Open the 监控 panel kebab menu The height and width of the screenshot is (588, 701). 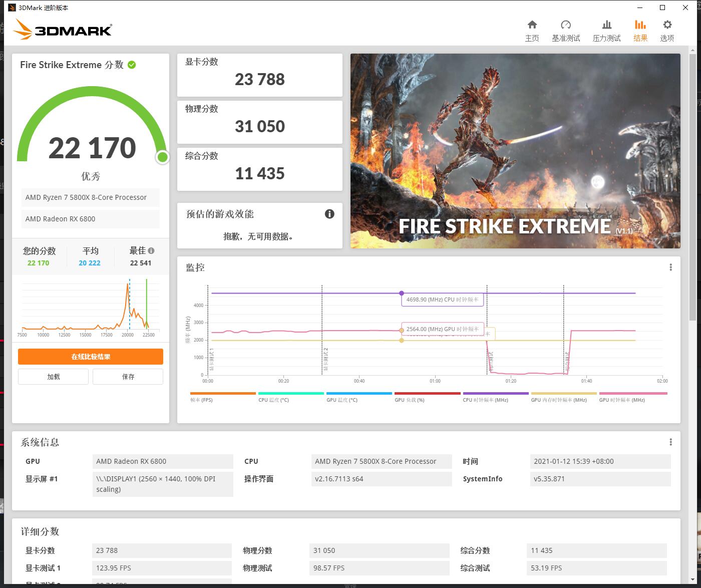pyautogui.click(x=671, y=267)
